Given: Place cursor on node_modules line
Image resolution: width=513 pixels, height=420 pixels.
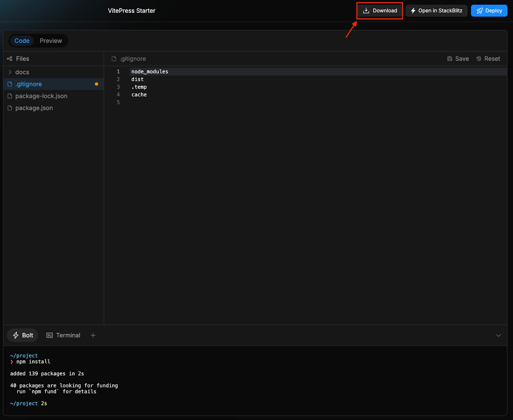Looking at the screenshot, I should point(149,72).
